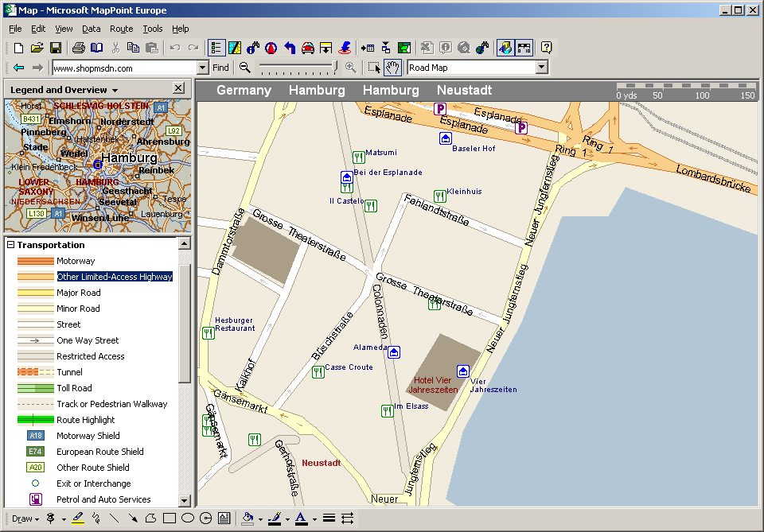This screenshot has height=532, width=764.
Task: Open the Data menu
Action: (x=91, y=29)
